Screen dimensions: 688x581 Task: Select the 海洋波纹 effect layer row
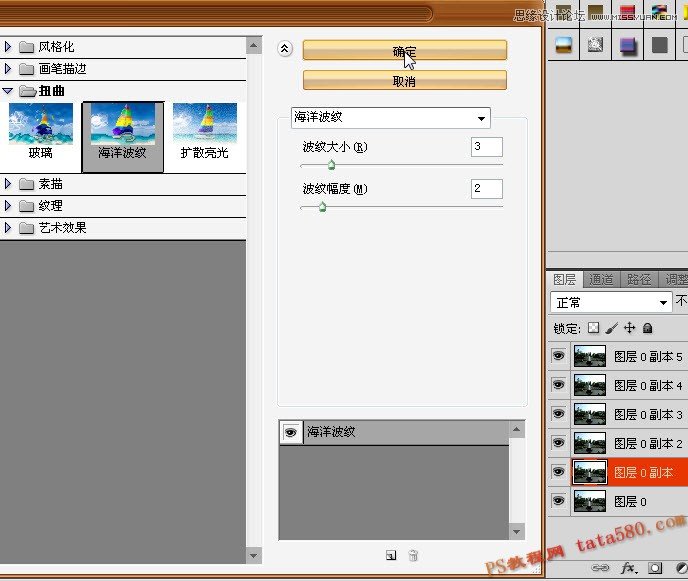click(x=394, y=433)
